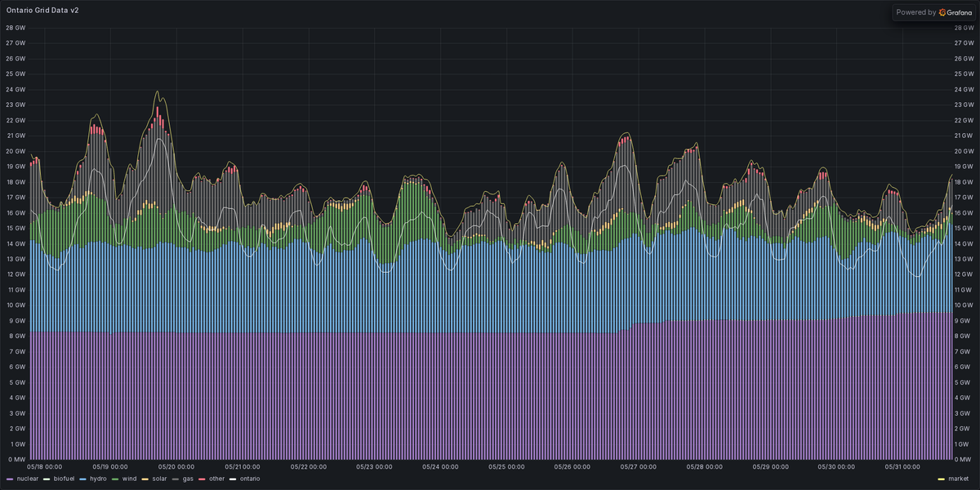The width and height of the screenshot is (980, 490).
Task: Click the 05/29 00:00 time axis label
Action: coord(771,467)
